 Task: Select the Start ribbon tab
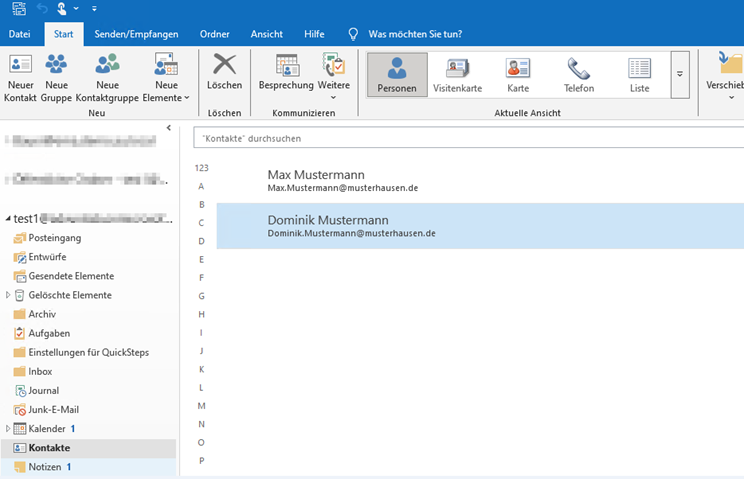point(64,34)
